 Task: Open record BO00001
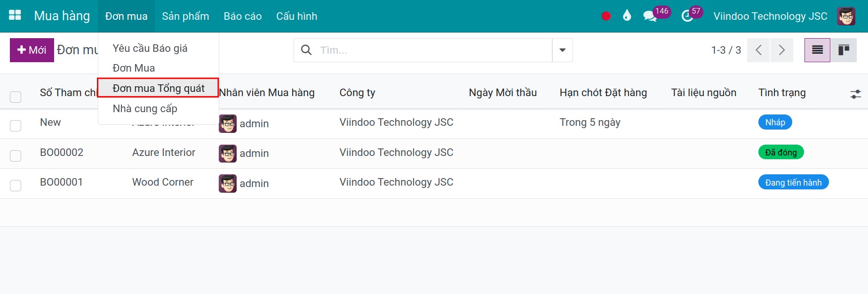point(62,182)
